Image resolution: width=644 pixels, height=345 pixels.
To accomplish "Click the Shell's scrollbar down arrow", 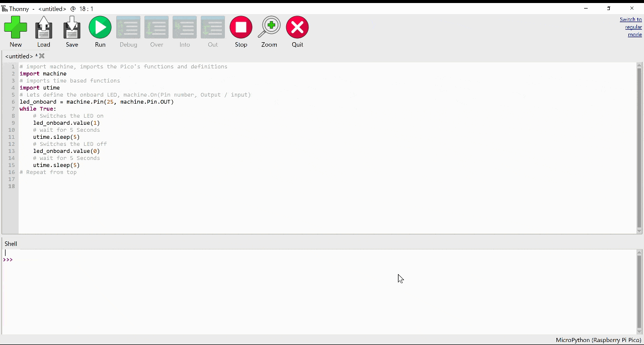I will [x=639, y=331].
